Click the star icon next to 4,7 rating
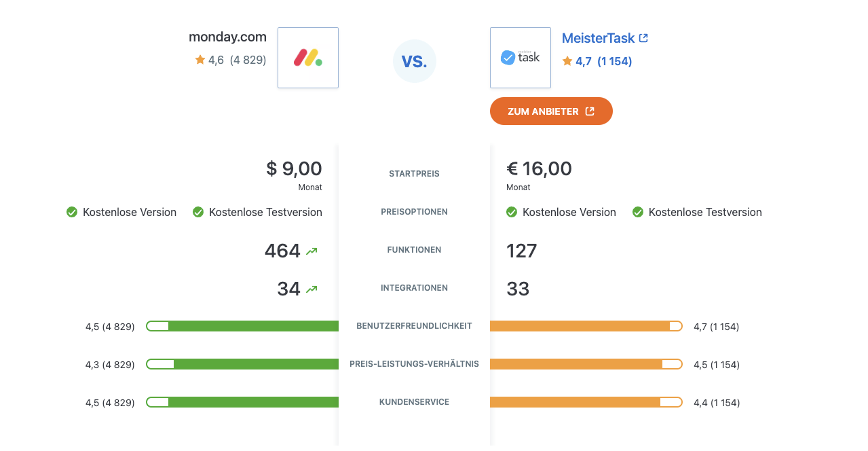This screenshot has height=451, width=868. point(567,61)
